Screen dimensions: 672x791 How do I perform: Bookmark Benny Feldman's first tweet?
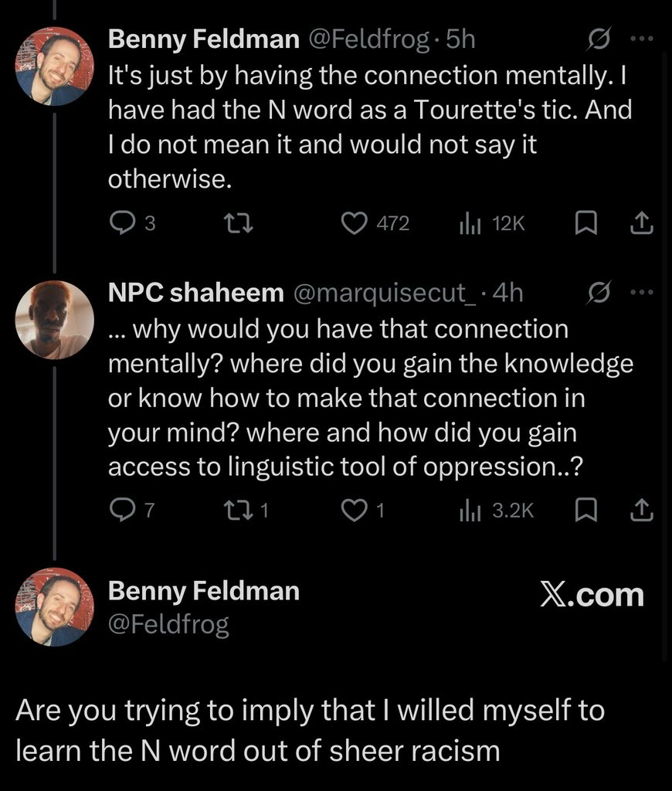[584, 223]
